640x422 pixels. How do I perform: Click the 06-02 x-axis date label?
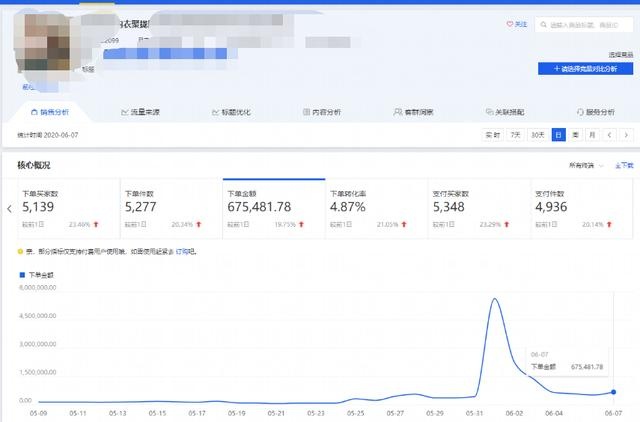pos(514,413)
